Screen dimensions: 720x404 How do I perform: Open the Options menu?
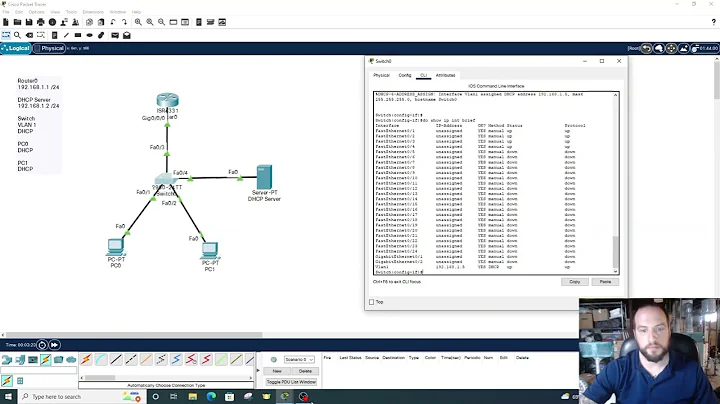click(36, 12)
